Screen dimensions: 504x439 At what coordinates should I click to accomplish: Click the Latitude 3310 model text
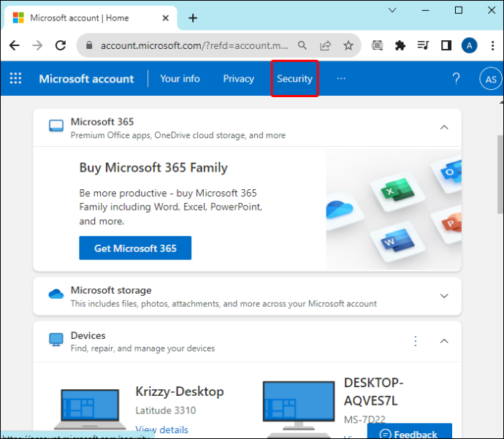pos(166,411)
